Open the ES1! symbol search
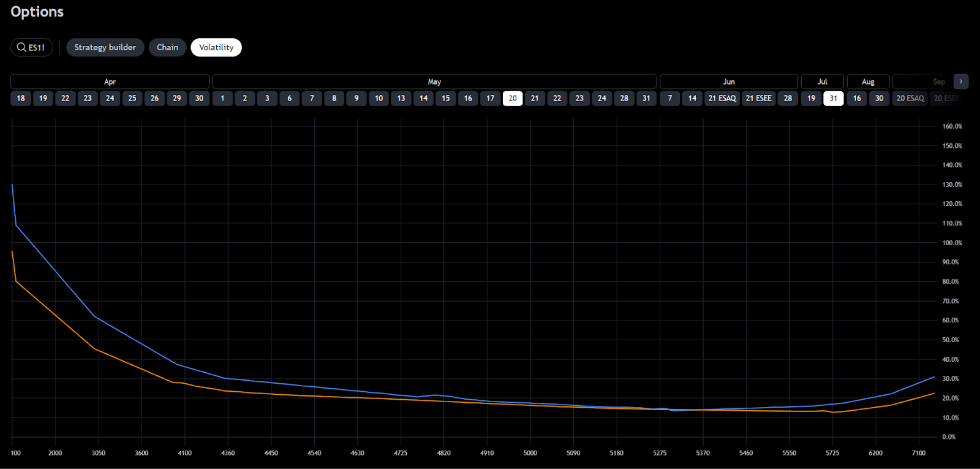 31,47
